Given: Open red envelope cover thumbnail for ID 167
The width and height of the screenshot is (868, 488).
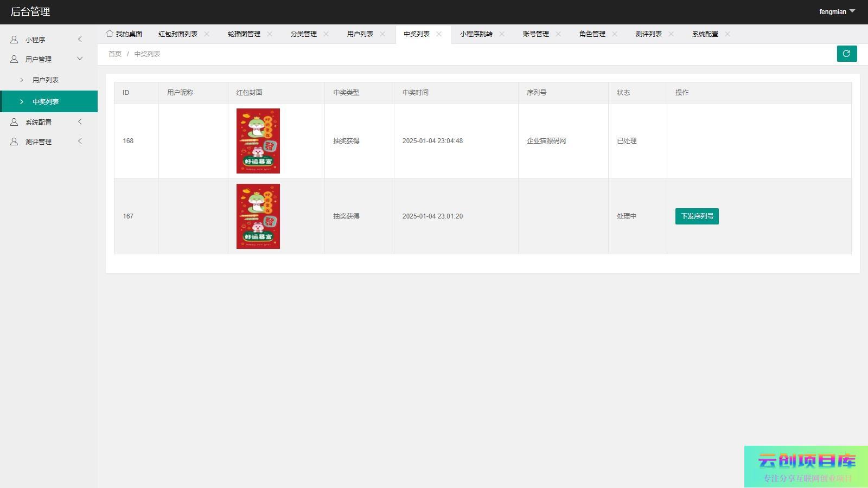Looking at the screenshot, I should (258, 216).
